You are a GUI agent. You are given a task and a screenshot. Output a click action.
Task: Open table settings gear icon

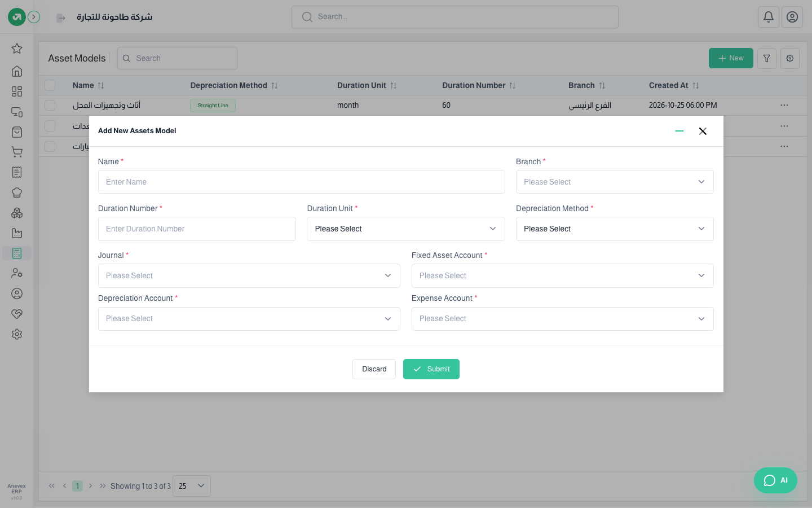[790, 58]
